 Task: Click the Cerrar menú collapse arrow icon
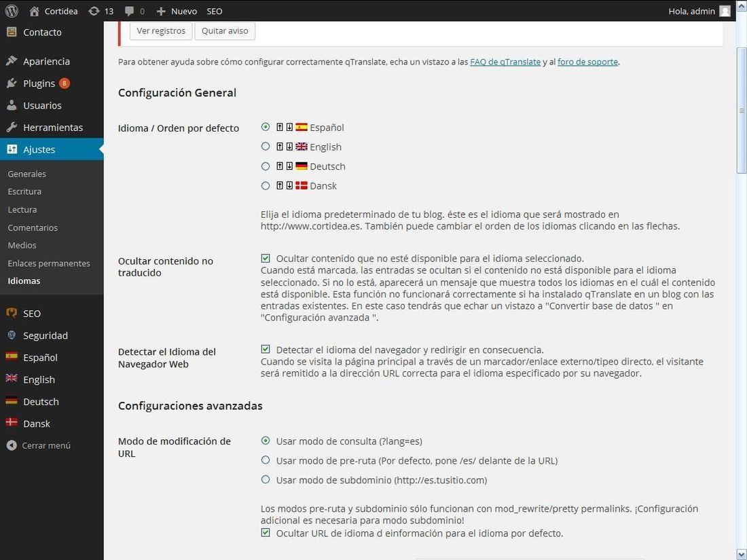(x=12, y=445)
